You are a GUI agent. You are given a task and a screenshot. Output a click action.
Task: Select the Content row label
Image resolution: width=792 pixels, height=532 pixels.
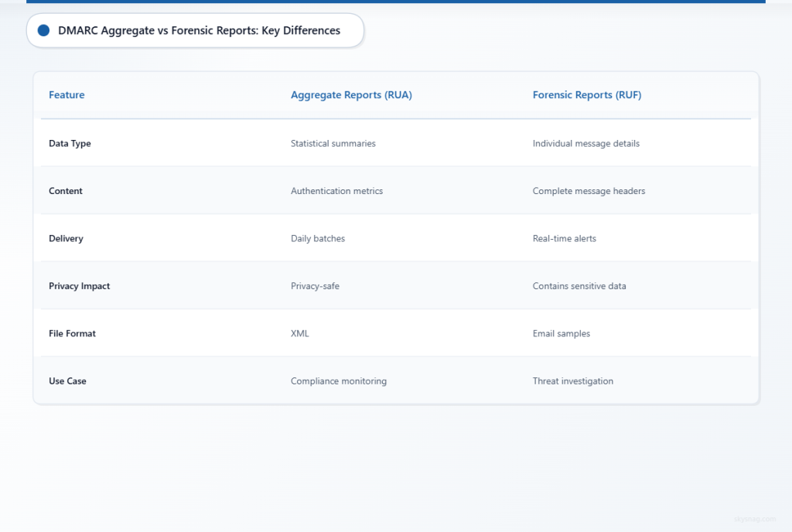click(66, 191)
